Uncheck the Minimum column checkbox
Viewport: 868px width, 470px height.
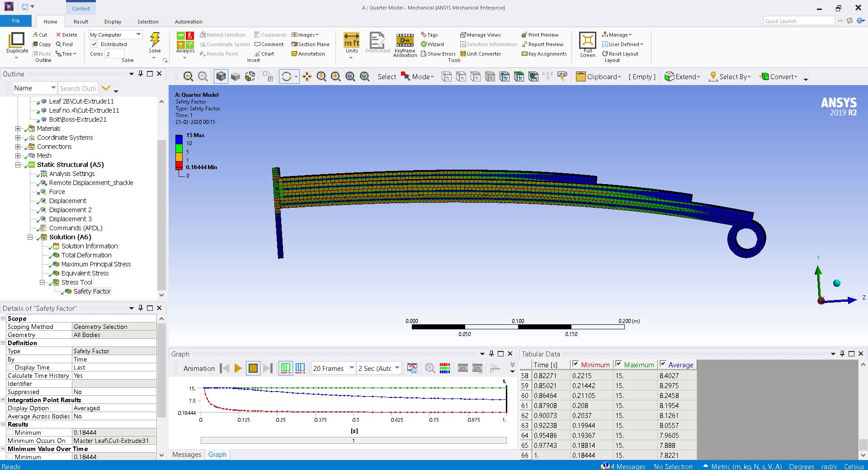click(576, 364)
